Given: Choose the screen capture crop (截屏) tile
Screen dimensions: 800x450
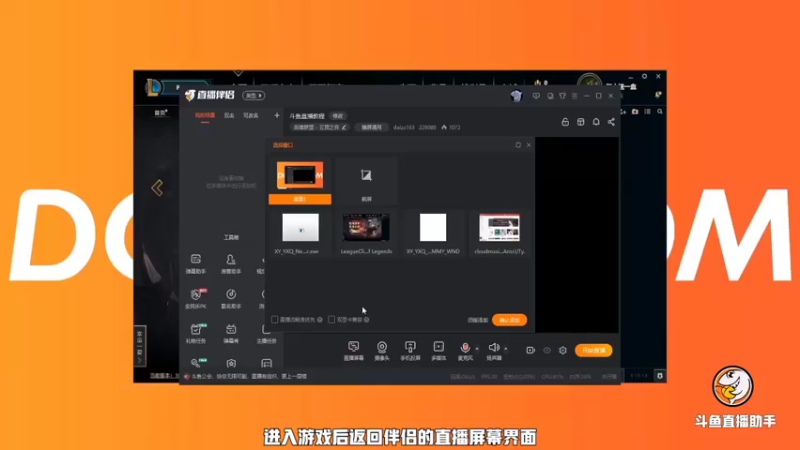Looking at the screenshot, I should 366,181.
